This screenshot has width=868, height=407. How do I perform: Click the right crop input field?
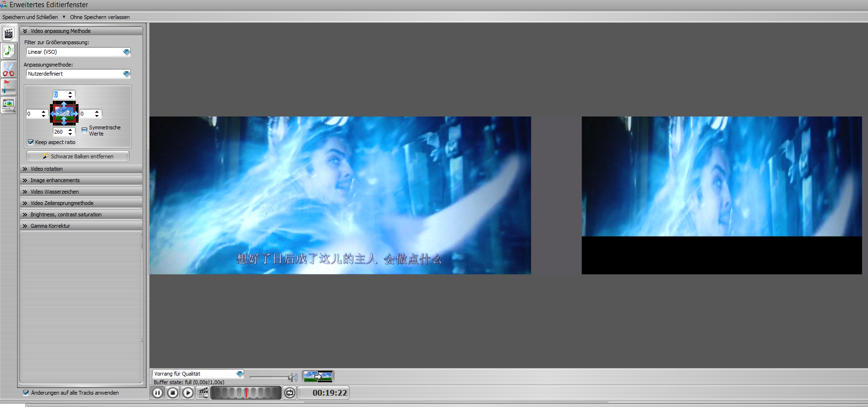[x=87, y=114]
